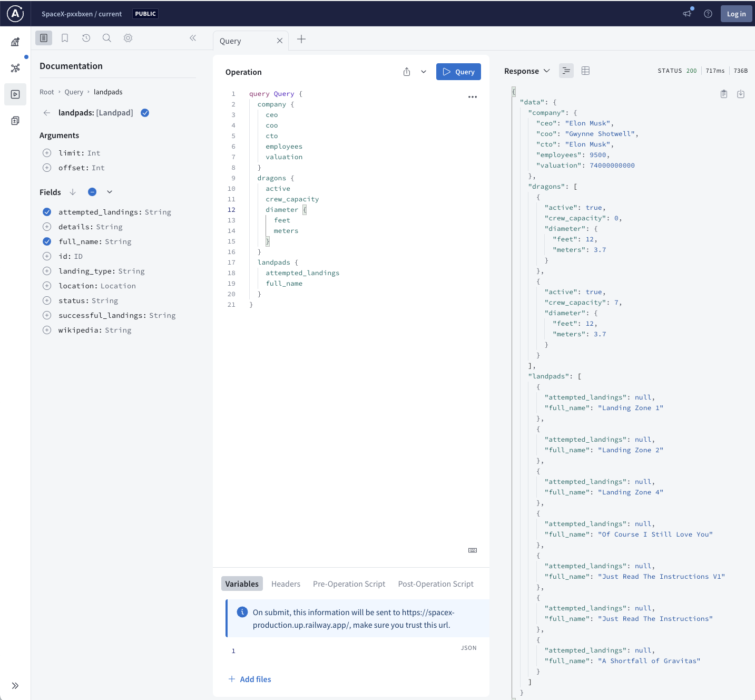Click the Apollo logo icon
Viewport: 755px width, 700px height.
[x=15, y=14]
